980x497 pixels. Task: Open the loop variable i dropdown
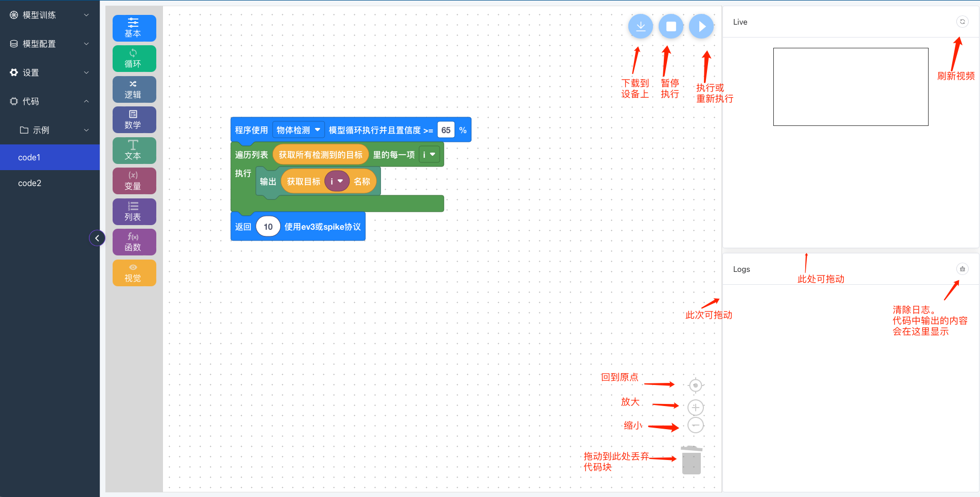(x=429, y=155)
